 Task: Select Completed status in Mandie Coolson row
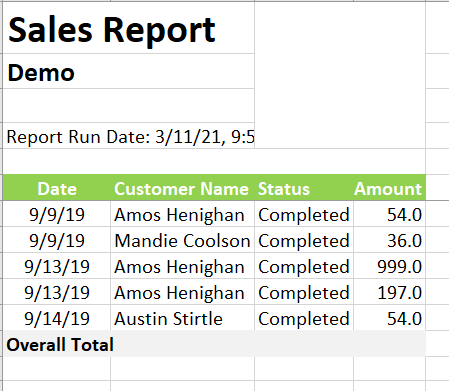click(304, 240)
